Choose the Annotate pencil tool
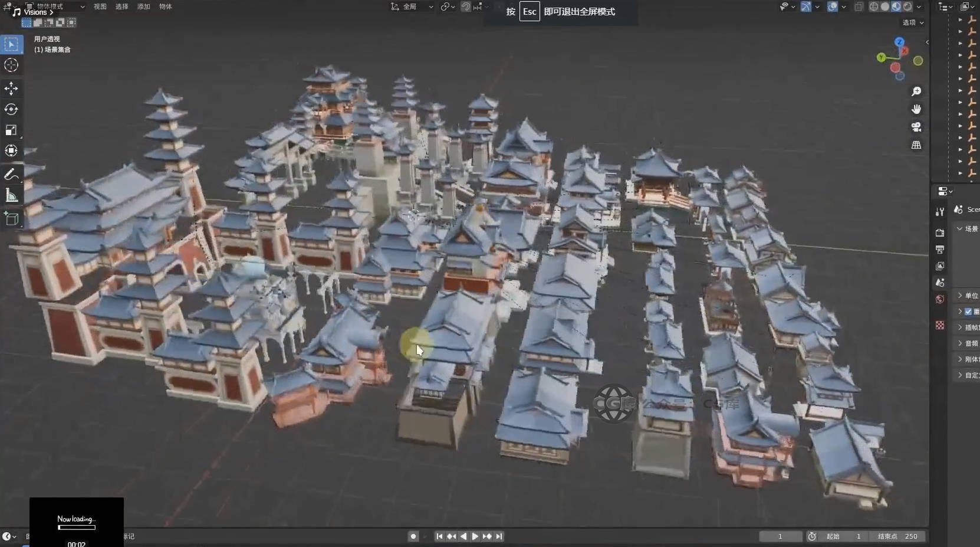Image resolution: width=980 pixels, height=547 pixels. 11,174
